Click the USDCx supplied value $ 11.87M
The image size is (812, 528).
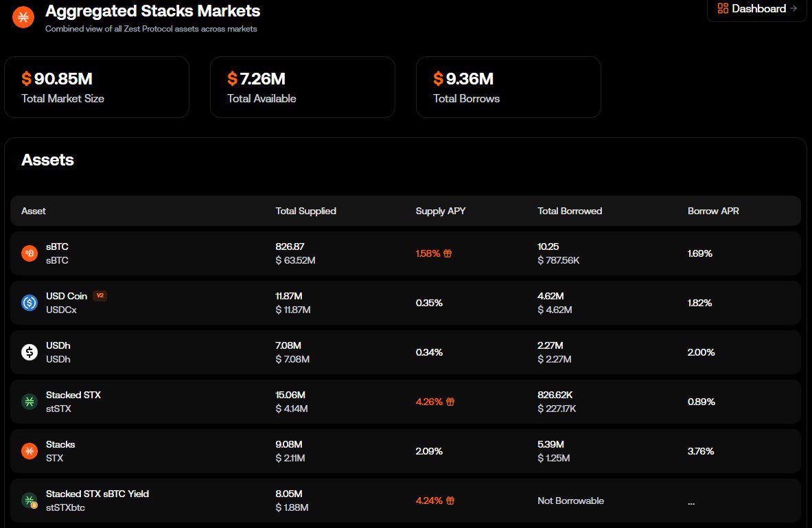point(293,310)
